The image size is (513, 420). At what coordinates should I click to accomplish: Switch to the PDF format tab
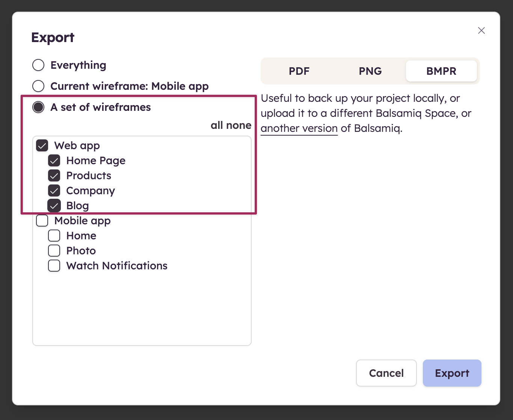299,71
